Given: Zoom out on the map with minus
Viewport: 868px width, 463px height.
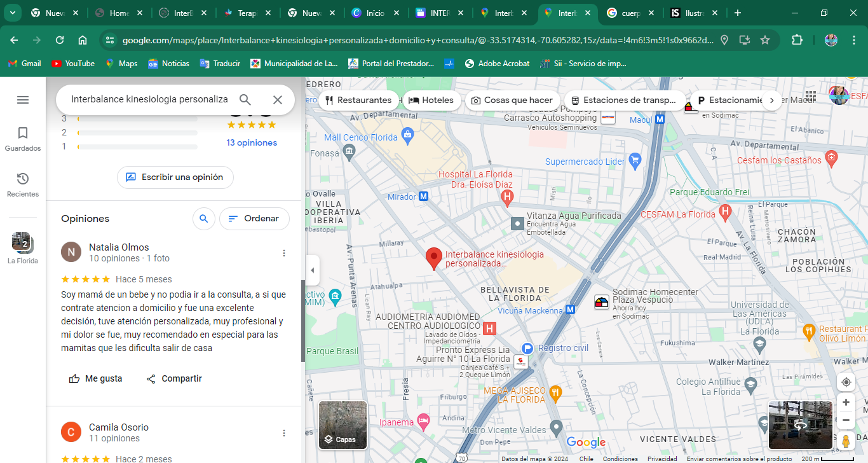Looking at the screenshot, I should click(846, 420).
